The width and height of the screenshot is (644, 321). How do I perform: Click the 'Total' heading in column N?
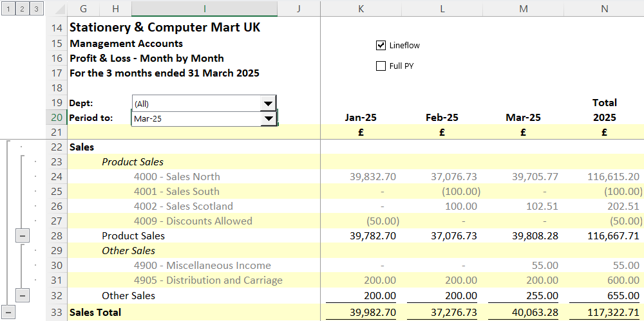604,103
